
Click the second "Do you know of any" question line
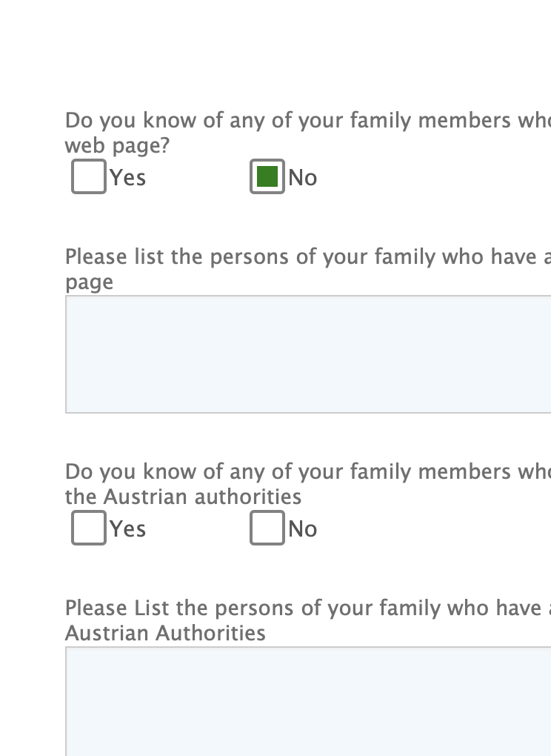click(x=307, y=472)
